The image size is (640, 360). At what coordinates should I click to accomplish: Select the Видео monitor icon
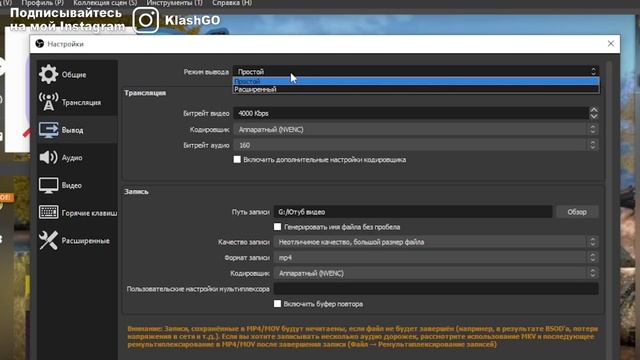[48, 185]
